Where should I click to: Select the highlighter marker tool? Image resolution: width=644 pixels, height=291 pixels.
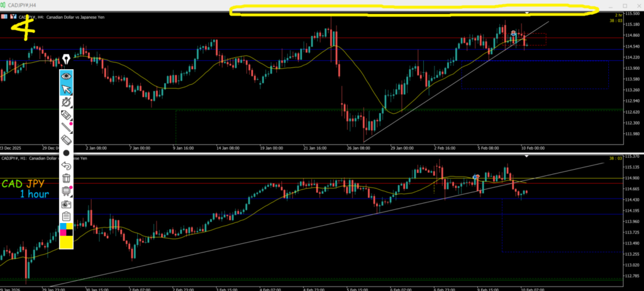coord(66,114)
